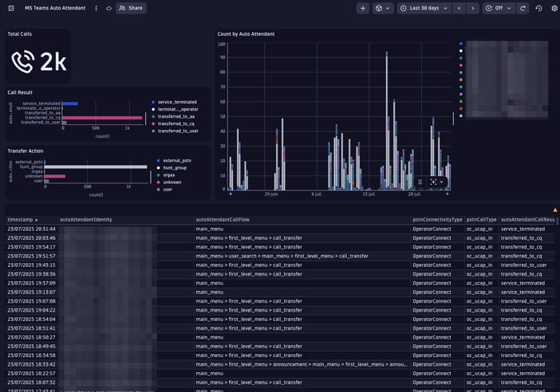The width and height of the screenshot is (560, 392).
Task: Open the auto-refresh Off dropdown
Action: click(499, 8)
